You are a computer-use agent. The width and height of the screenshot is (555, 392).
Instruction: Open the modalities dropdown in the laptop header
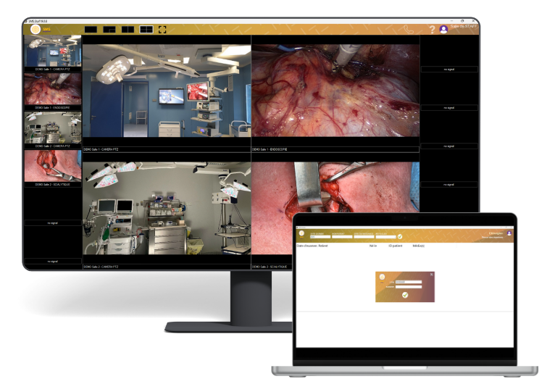click(x=385, y=236)
